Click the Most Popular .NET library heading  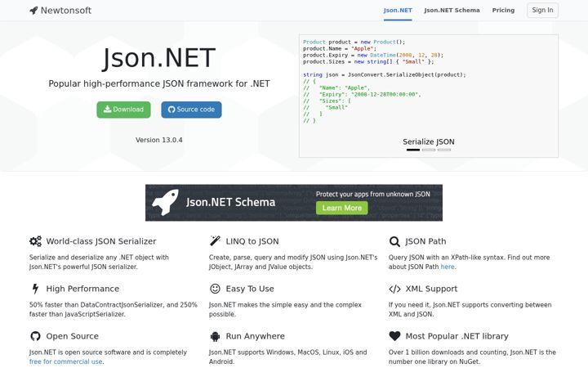(457, 336)
